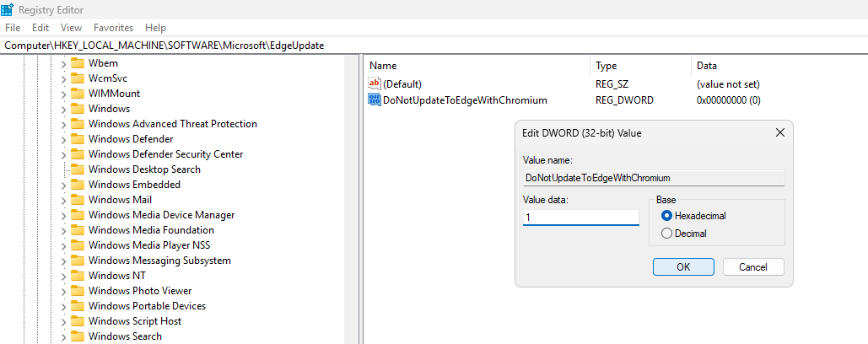Select the Decimal base option
The height and width of the screenshot is (344, 868).
(x=666, y=234)
